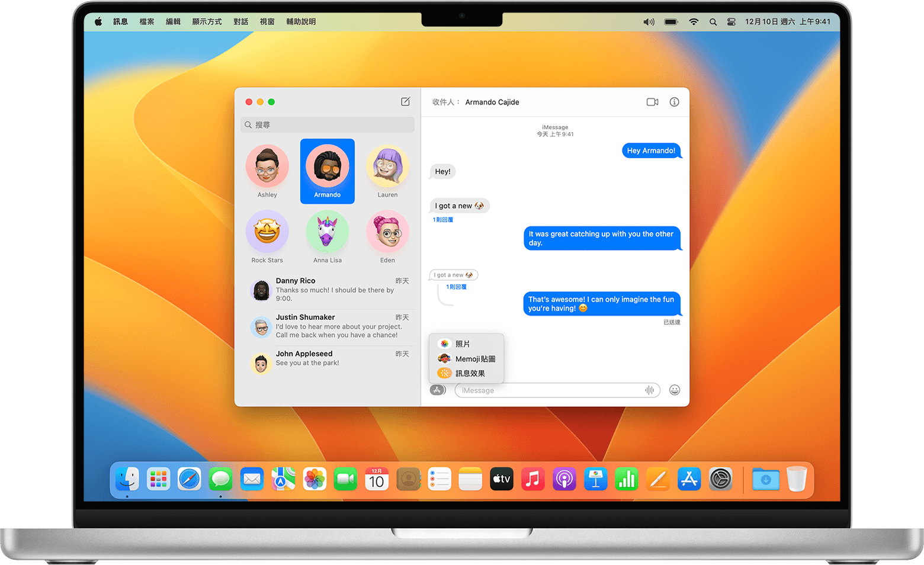Open Keynote from the Dock

[595, 479]
